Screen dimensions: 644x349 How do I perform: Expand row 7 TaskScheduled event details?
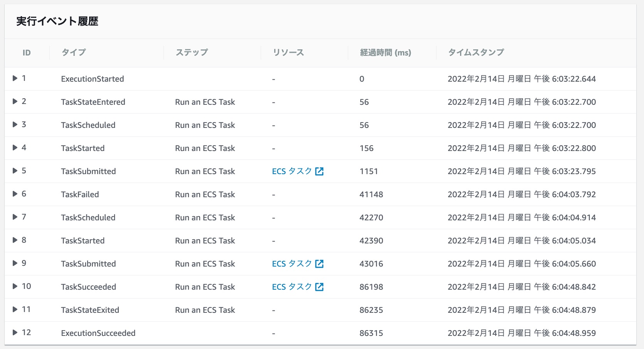click(x=15, y=217)
